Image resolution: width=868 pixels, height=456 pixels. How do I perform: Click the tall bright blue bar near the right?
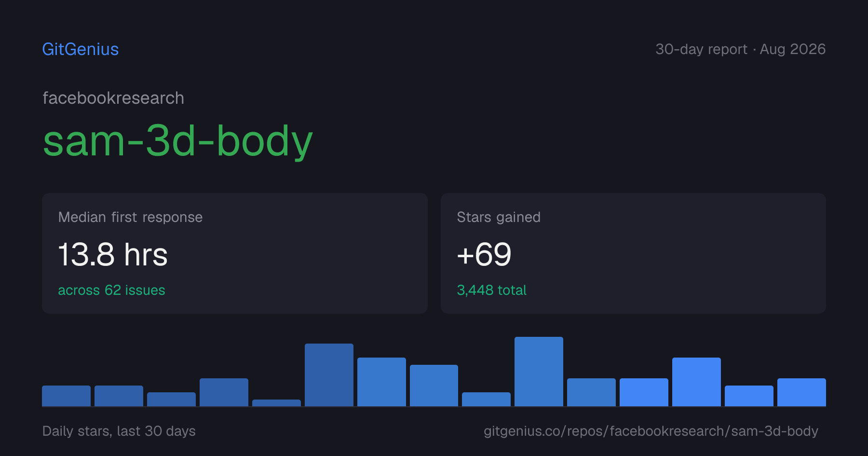pos(696,382)
